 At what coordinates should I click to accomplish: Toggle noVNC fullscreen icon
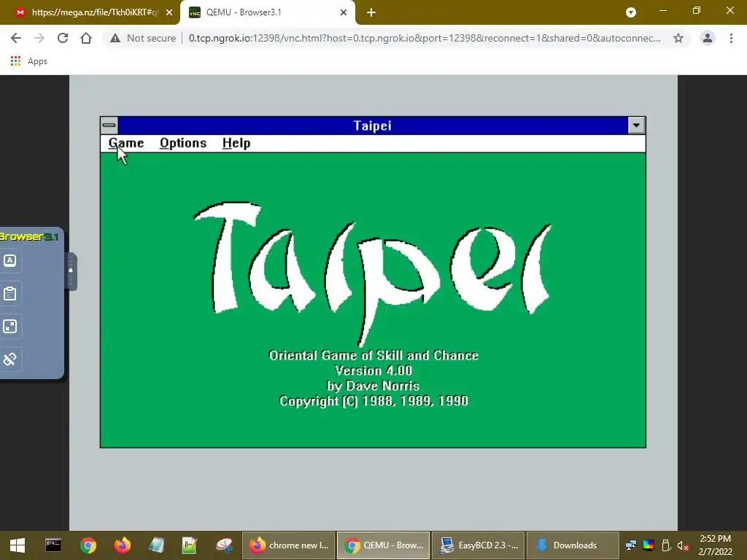coord(10,326)
